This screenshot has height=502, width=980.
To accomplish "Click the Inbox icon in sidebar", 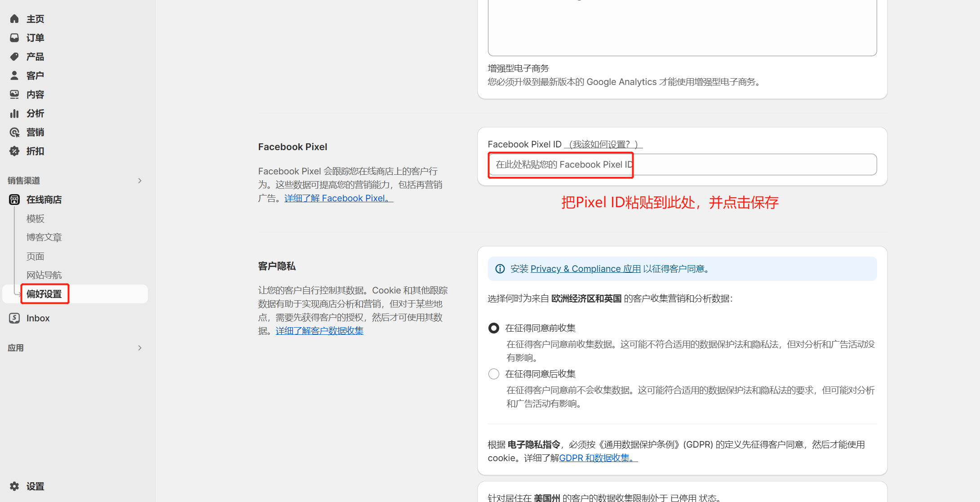I will [x=14, y=318].
